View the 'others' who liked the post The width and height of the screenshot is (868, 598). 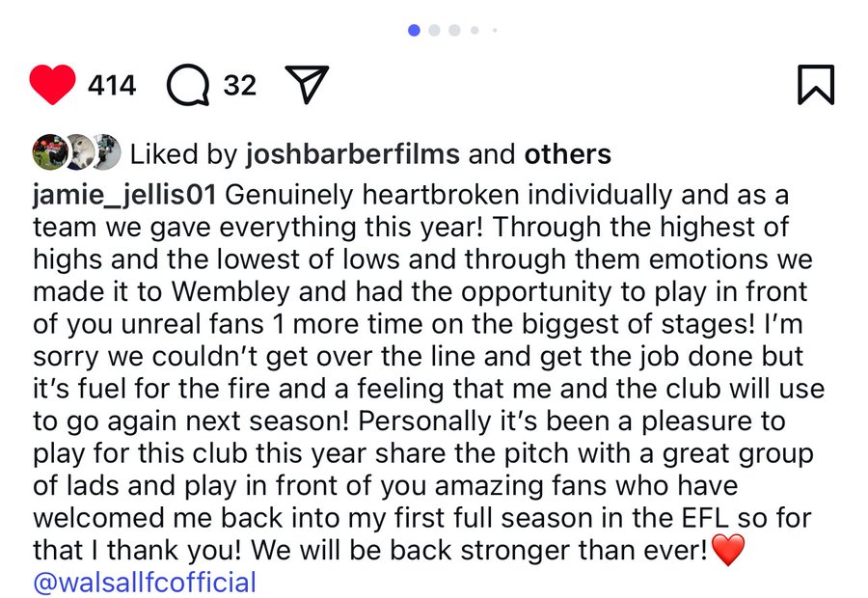tap(568, 154)
